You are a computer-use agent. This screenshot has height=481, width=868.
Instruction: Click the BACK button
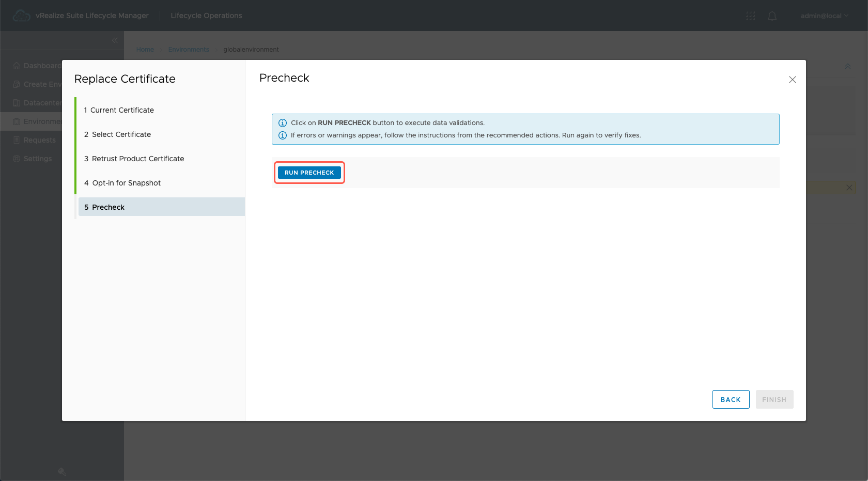point(731,399)
